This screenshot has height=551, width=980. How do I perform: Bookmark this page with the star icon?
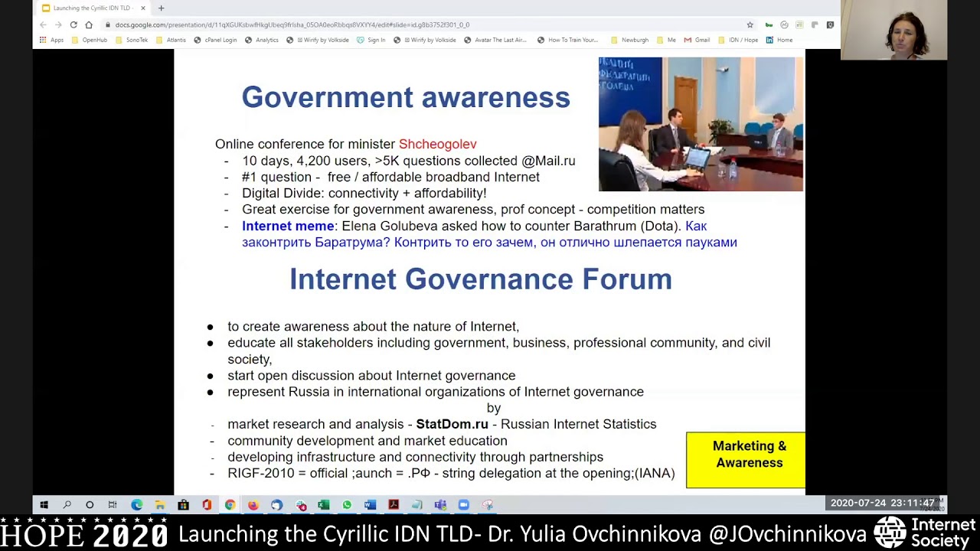[750, 24]
